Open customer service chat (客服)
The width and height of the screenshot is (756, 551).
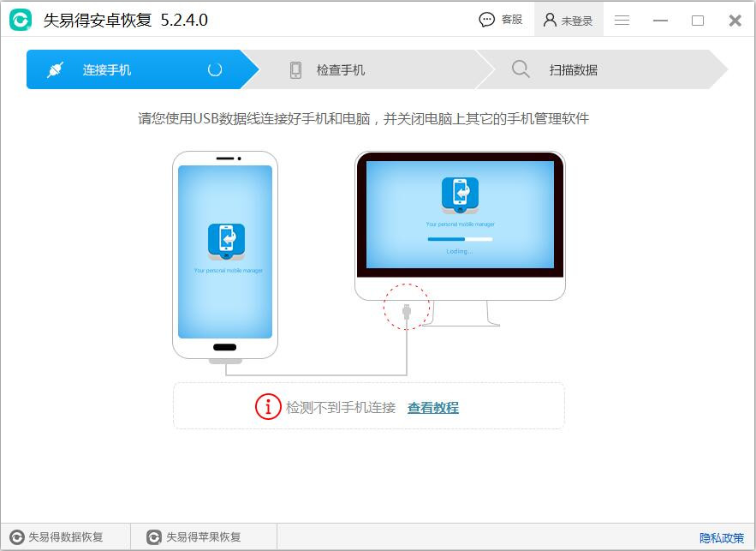(501, 20)
